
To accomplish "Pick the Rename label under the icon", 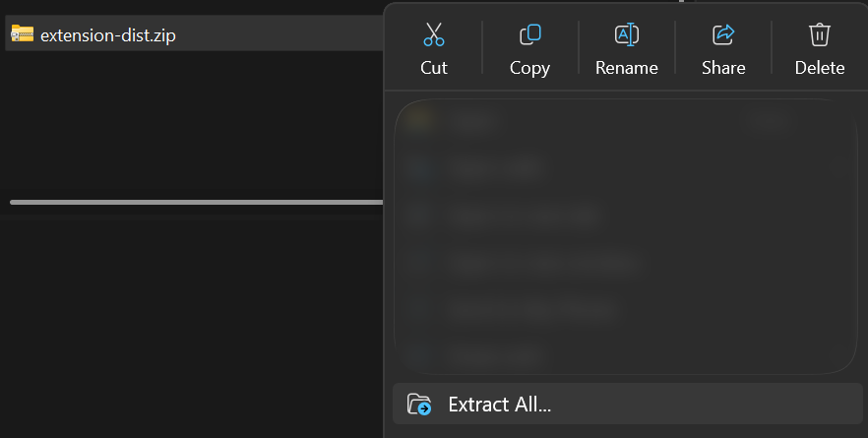I will 627,68.
